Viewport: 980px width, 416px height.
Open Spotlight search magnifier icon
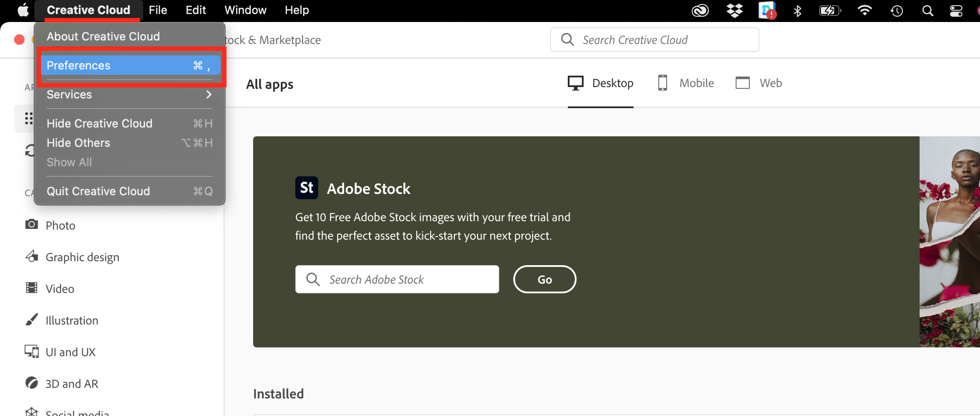(x=927, y=11)
